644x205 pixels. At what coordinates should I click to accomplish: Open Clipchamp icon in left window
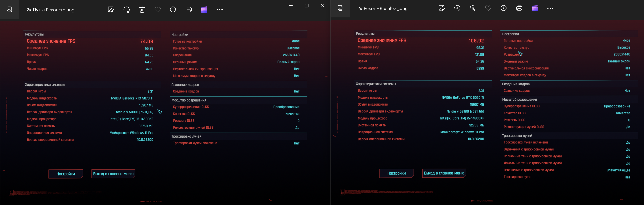204,10
